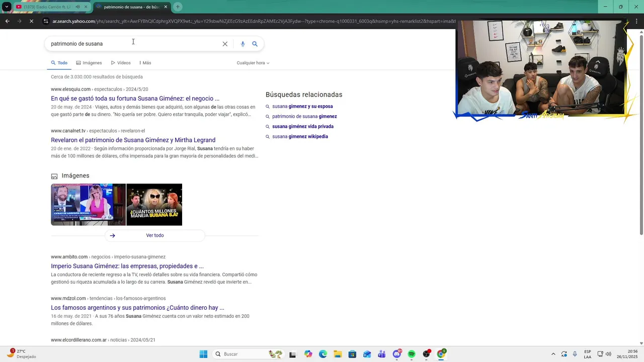Show hidden system tray icons

553,354
